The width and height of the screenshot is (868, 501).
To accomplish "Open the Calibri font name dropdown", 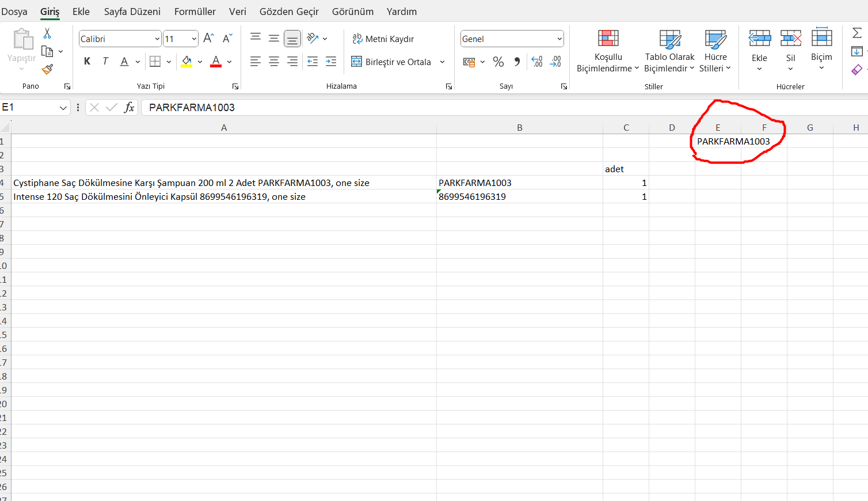I will 157,39.
